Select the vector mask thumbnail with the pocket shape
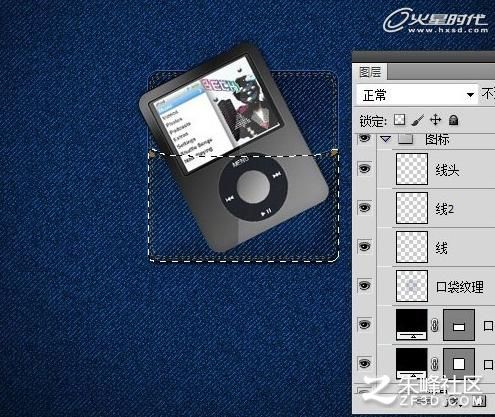This screenshot has height=417, width=495. click(459, 325)
